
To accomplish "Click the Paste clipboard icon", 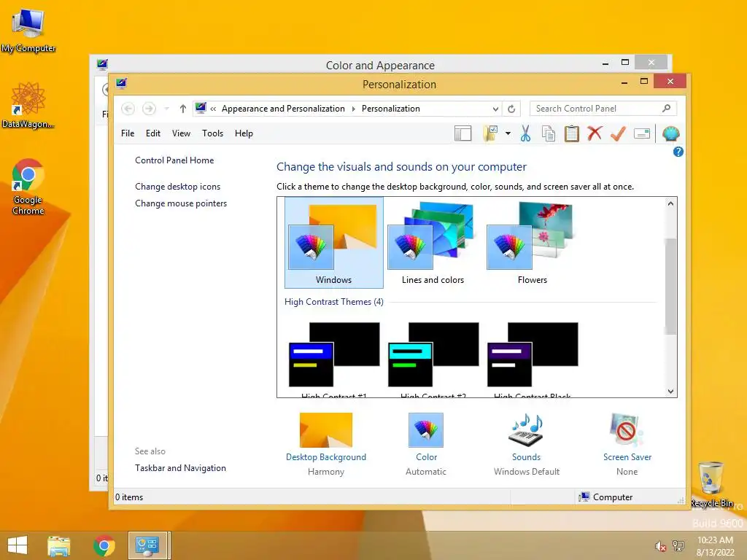I will coord(572,134).
